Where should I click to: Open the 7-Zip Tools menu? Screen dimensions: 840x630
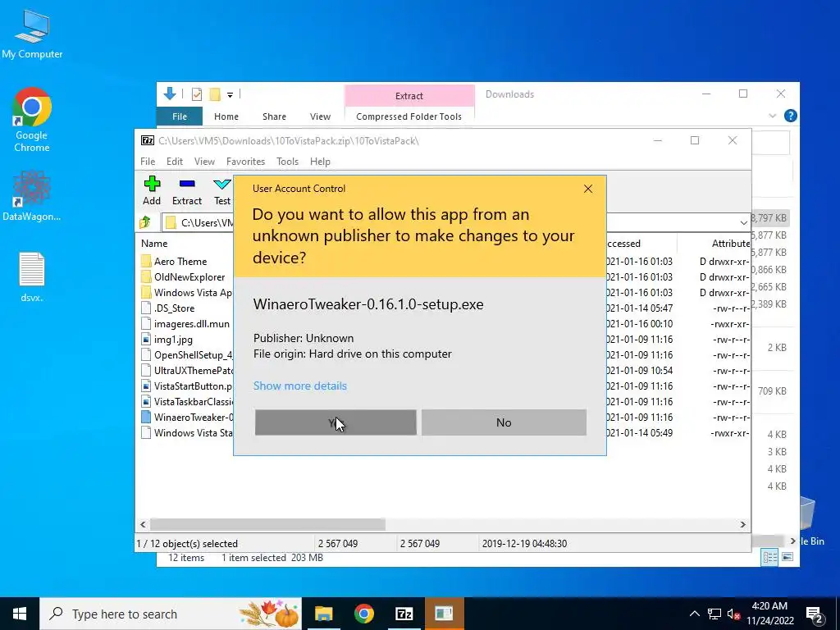click(287, 162)
